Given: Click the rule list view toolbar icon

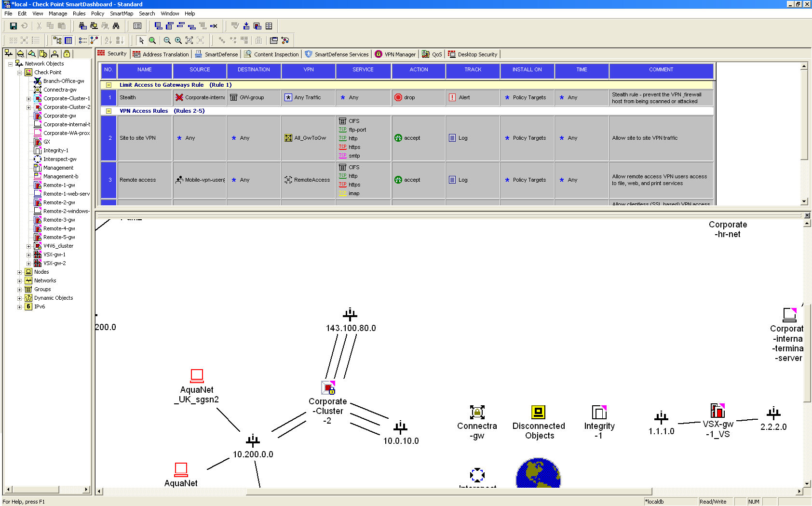Looking at the screenshot, I should click(137, 26).
